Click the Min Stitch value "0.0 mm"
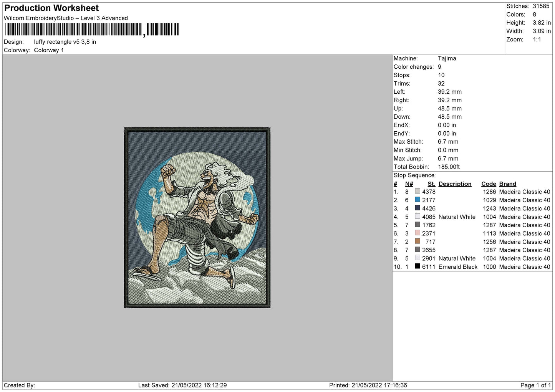 pyautogui.click(x=448, y=150)
